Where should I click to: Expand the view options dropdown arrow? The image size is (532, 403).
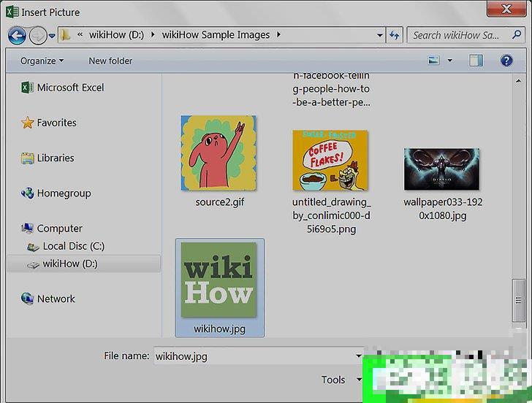pyautogui.click(x=449, y=61)
